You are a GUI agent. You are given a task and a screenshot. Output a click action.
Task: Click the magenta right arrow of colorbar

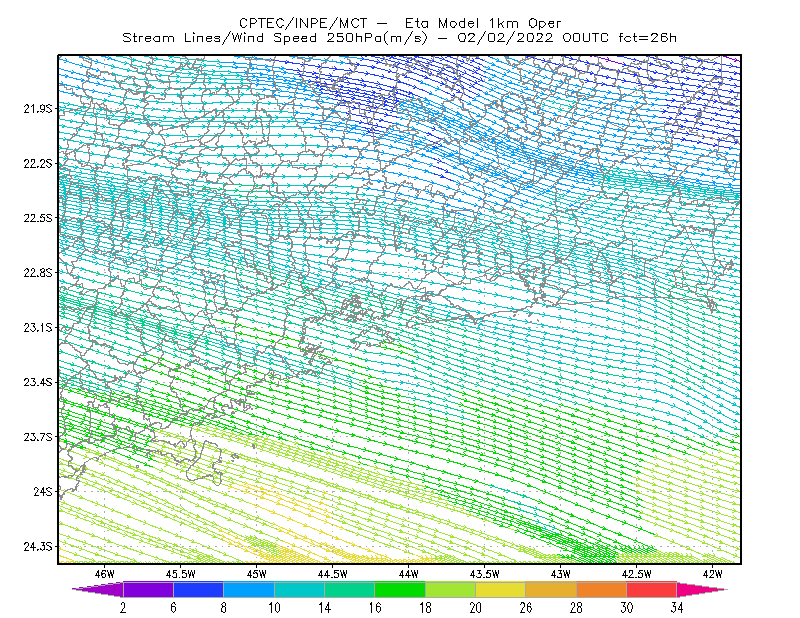tap(702, 589)
